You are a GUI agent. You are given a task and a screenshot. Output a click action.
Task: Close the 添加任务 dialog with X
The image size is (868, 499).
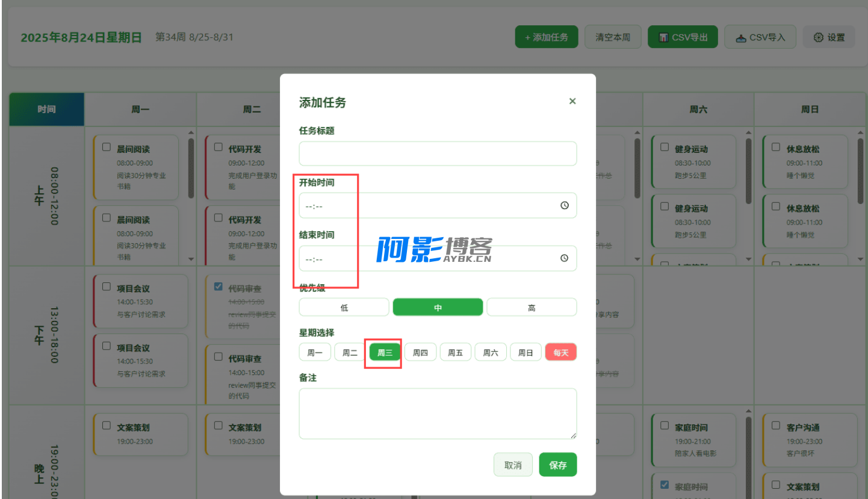[572, 101]
